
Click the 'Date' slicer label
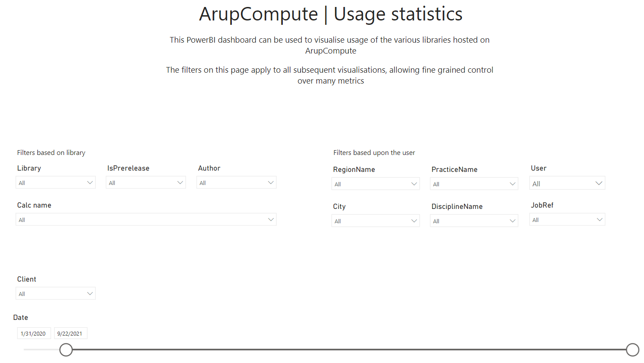[20, 318]
